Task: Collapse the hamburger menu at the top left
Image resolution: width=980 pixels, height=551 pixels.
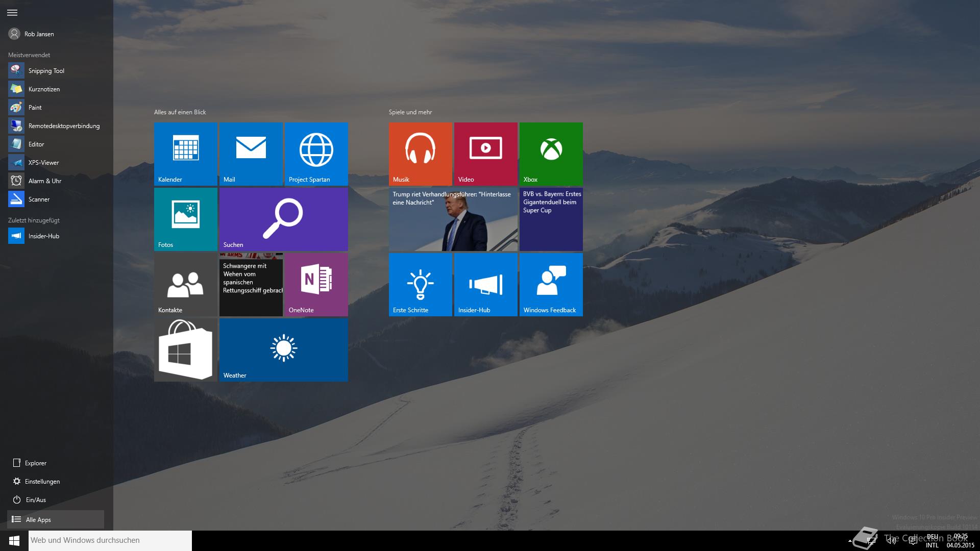Action: pos(12,13)
